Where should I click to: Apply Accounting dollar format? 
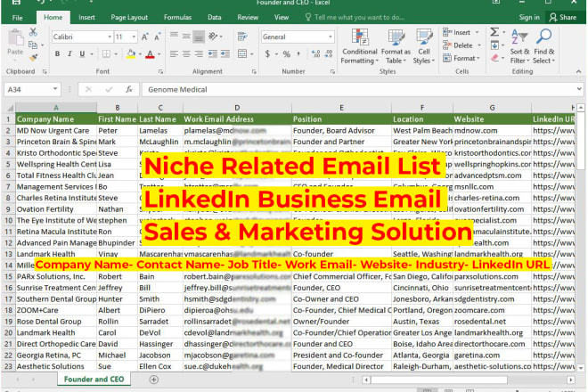[267, 53]
